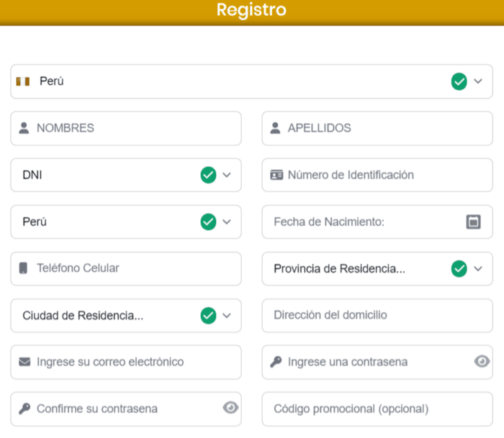The image size is (504, 438).
Task: Click the ID card icon in identification field
Action: (276, 175)
